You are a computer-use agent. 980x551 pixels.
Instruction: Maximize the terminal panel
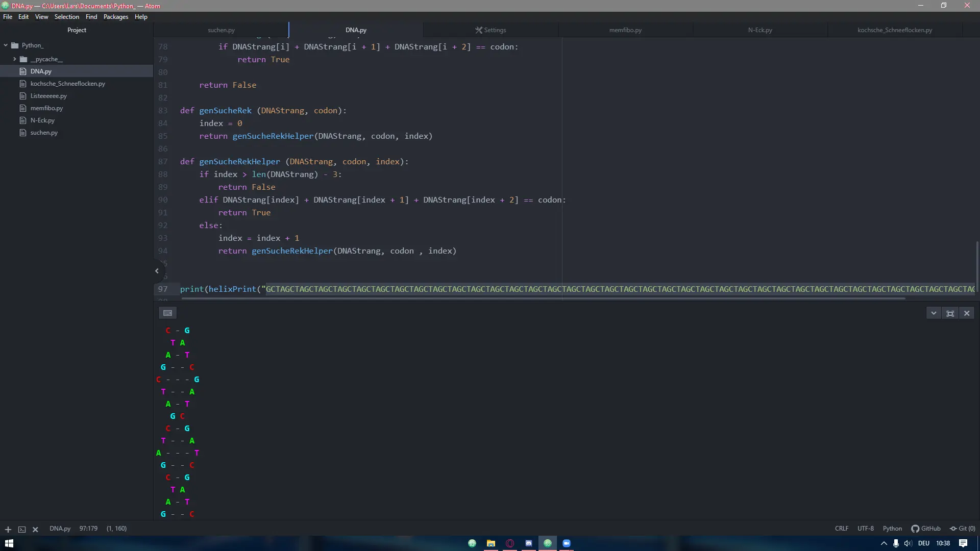[x=950, y=313]
